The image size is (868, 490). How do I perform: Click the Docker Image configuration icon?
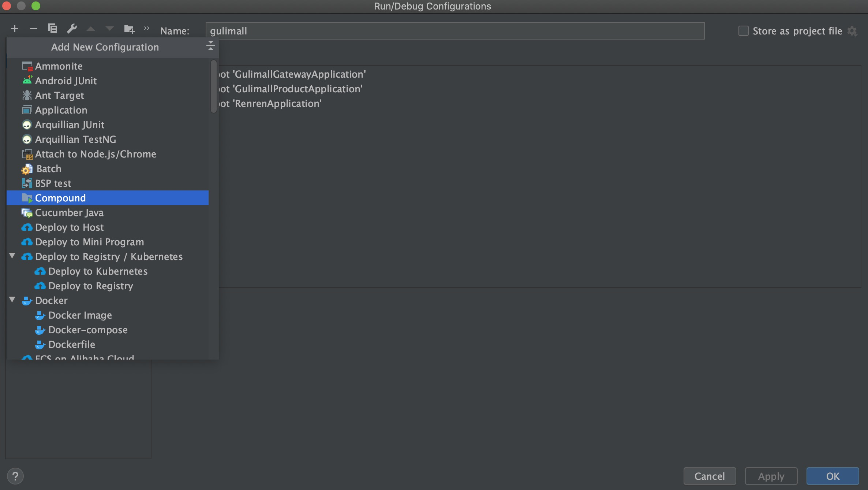point(40,315)
